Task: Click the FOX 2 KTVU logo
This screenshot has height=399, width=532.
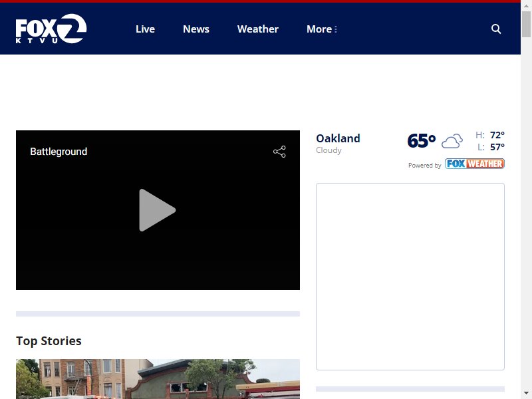Action: coord(51,29)
